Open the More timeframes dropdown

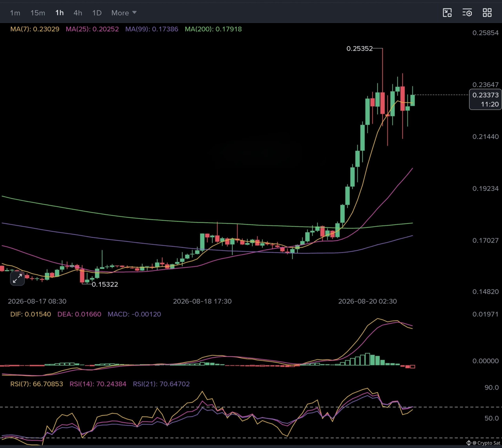pos(124,13)
